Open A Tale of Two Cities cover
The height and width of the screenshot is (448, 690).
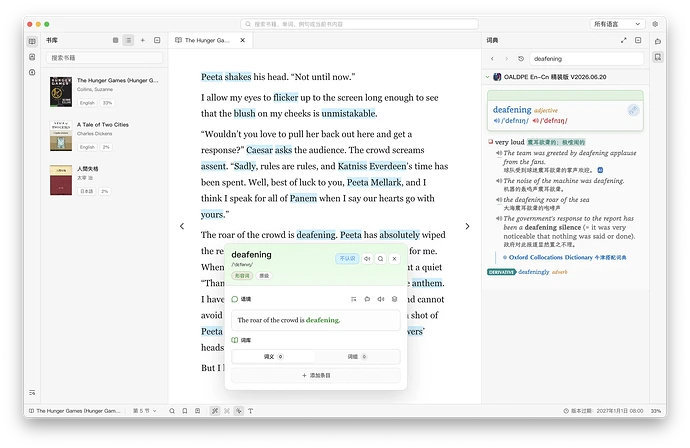[x=61, y=136]
